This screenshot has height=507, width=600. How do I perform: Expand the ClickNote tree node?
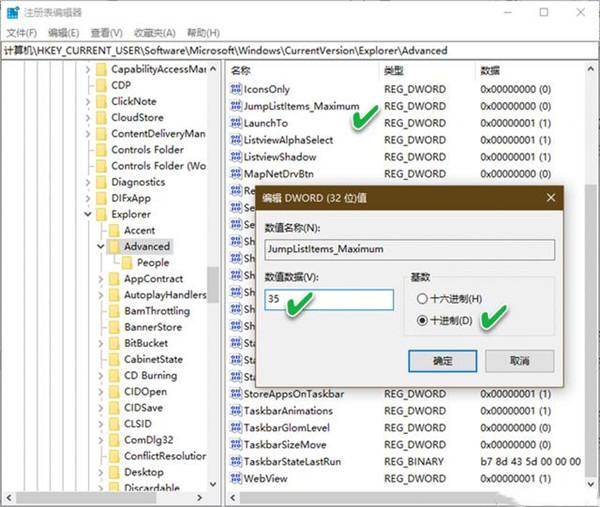88,101
